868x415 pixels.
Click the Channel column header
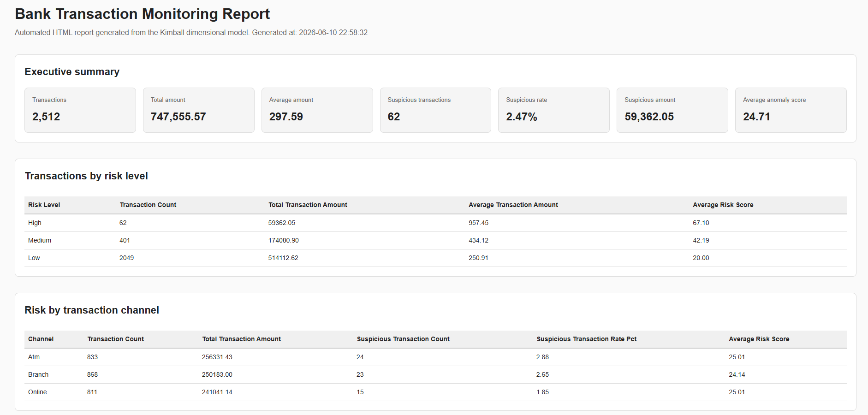pyautogui.click(x=41, y=339)
